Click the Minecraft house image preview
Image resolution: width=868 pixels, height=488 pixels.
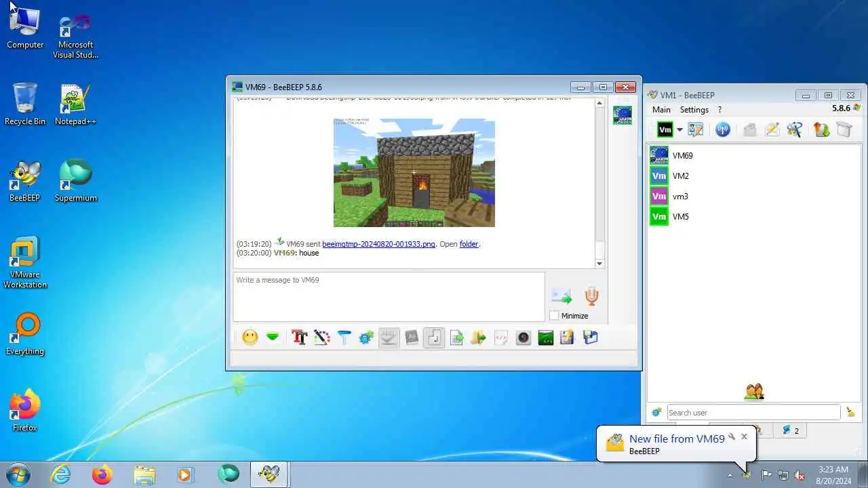[x=414, y=173]
